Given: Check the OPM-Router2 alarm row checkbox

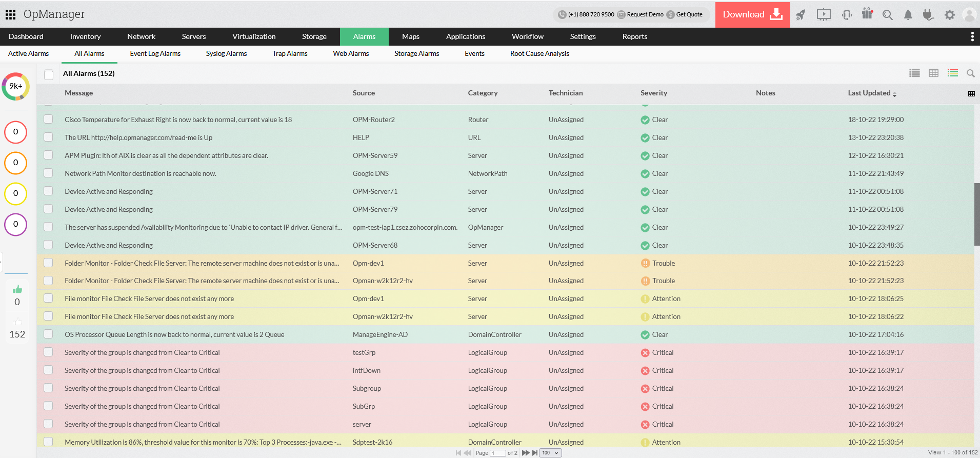Looking at the screenshot, I should point(49,120).
